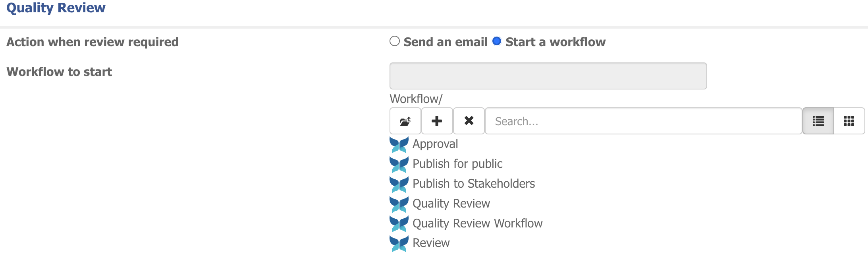This screenshot has height=268, width=868.
Task: Choose the Review workflow
Action: click(431, 243)
